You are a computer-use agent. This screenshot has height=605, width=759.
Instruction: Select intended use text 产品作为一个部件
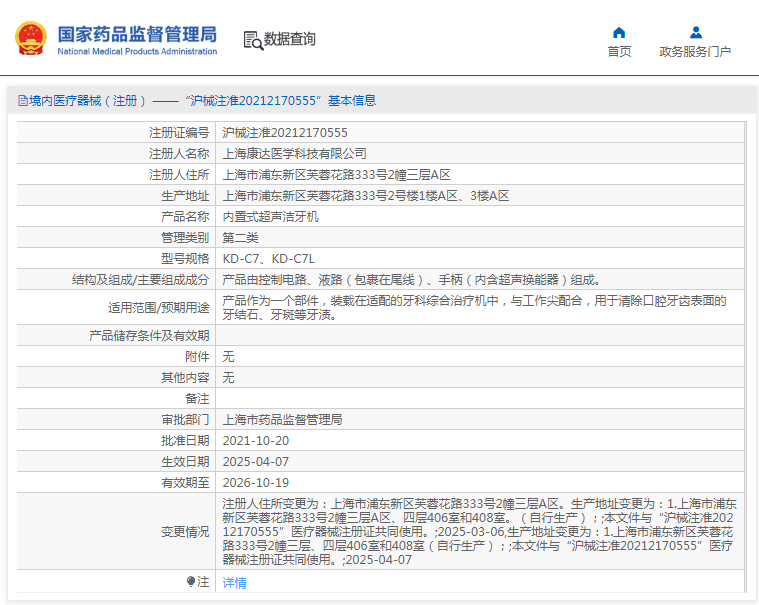click(474, 307)
